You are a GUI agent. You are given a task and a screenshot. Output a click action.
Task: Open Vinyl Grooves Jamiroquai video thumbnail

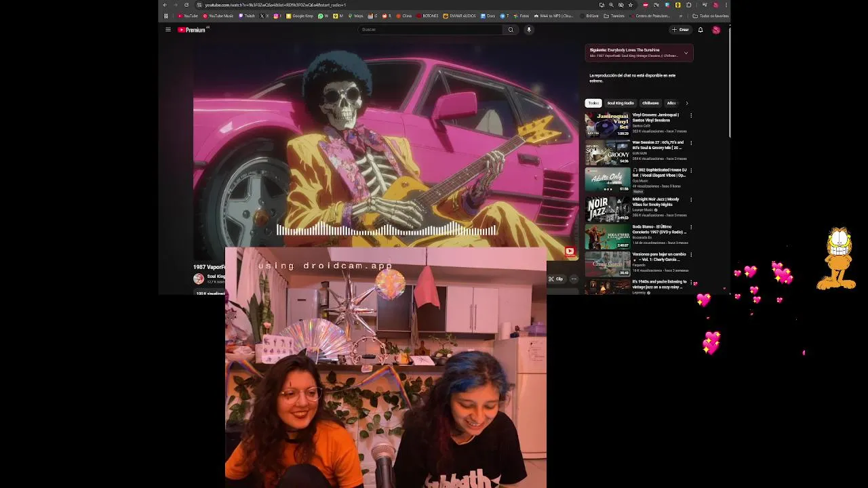tap(608, 125)
